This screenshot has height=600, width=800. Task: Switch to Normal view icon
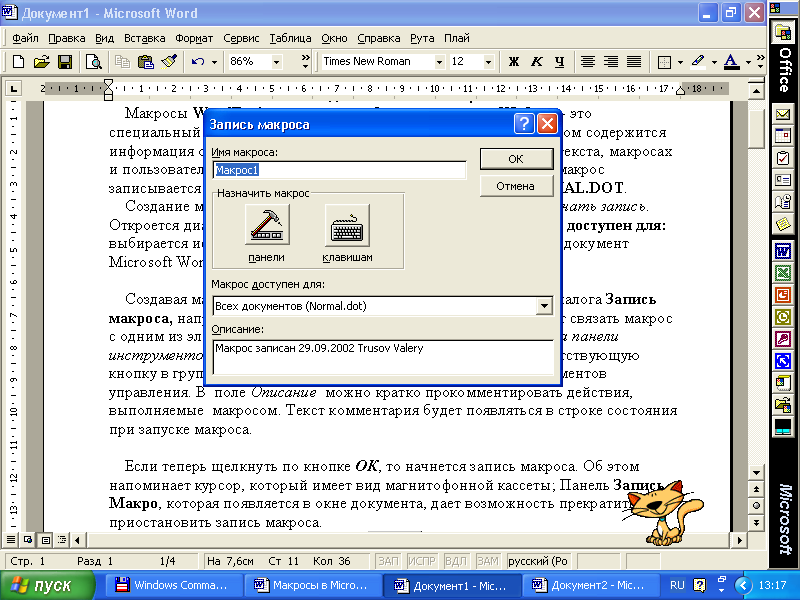[10, 539]
